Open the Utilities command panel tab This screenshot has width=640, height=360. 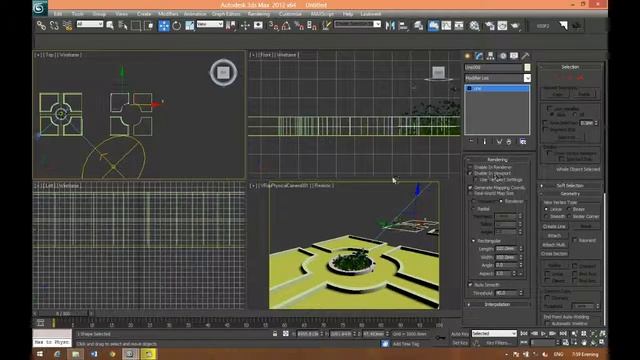point(525,56)
